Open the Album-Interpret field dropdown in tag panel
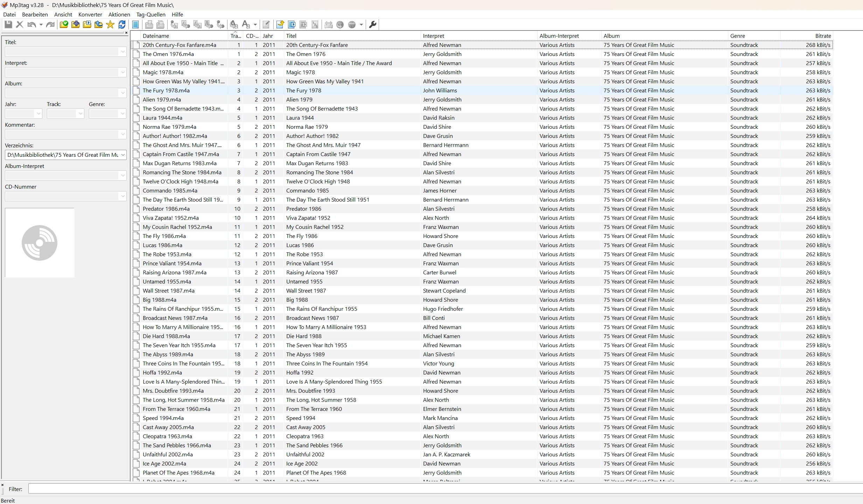 (x=122, y=176)
